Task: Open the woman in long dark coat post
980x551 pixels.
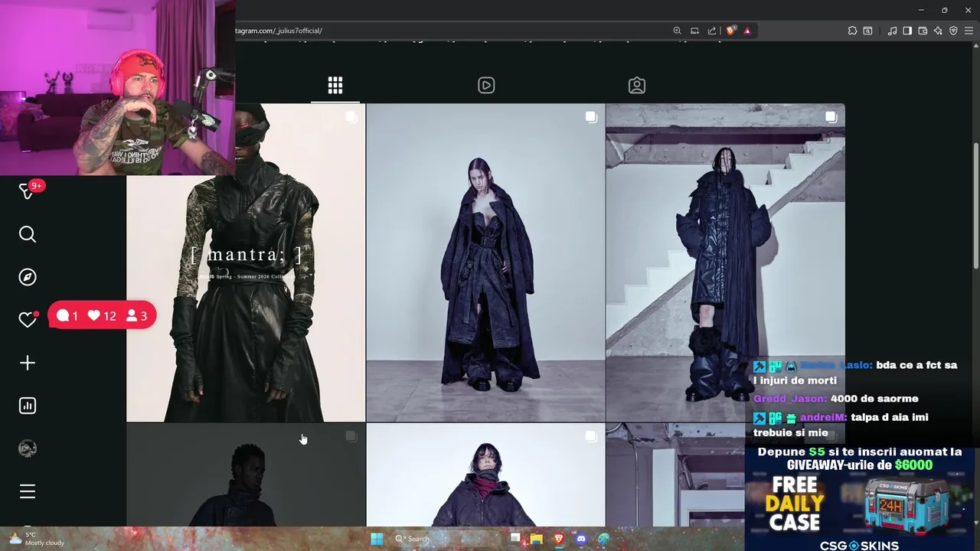Action: (485, 262)
